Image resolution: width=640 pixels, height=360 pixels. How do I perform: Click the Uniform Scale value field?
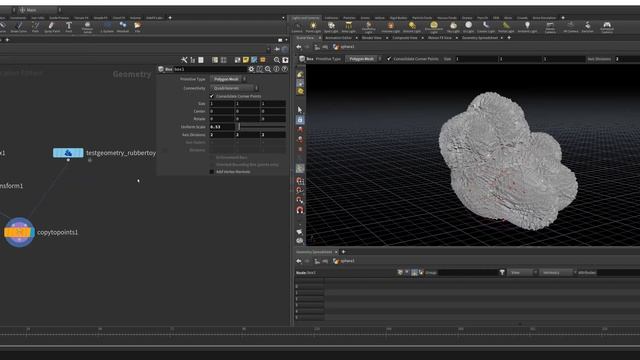pyautogui.click(x=222, y=127)
